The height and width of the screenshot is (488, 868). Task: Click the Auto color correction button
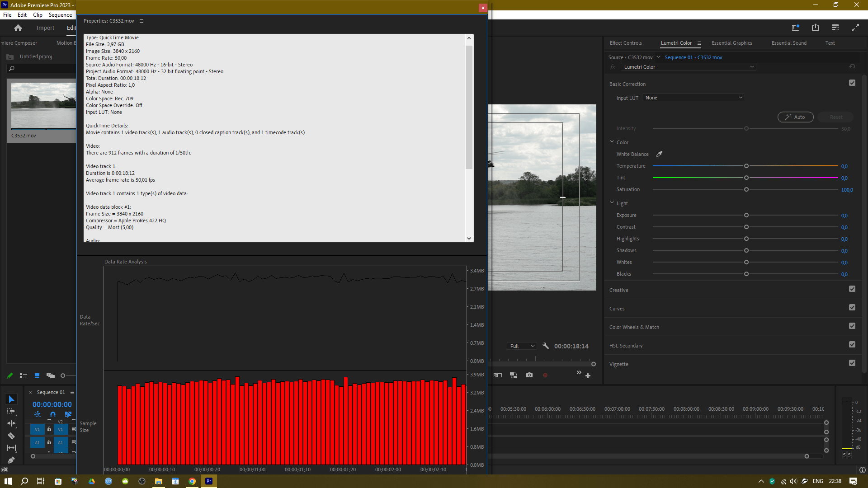tap(795, 117)
